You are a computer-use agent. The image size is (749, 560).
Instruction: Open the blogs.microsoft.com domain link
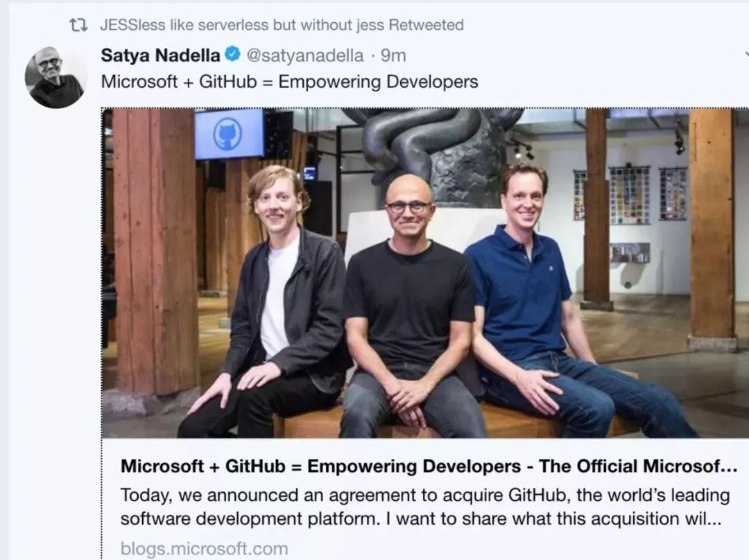coord(204,549)
